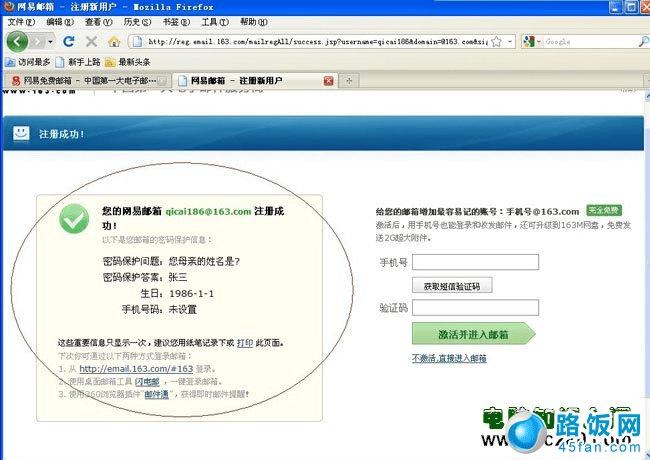Screen dimensions: 650x460
Task: Open the 访问最多 bookmark folder
Action: point(28,62)
